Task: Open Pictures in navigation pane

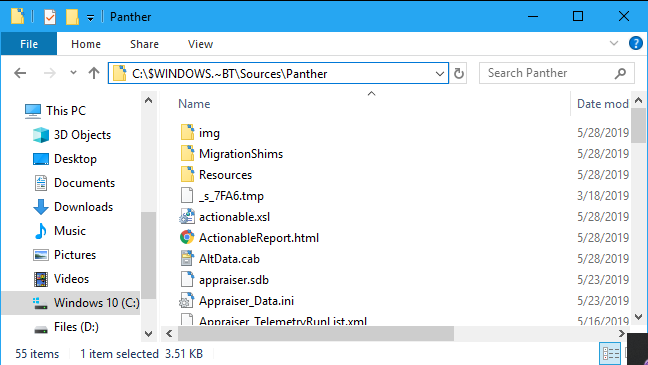Action: 75,255
